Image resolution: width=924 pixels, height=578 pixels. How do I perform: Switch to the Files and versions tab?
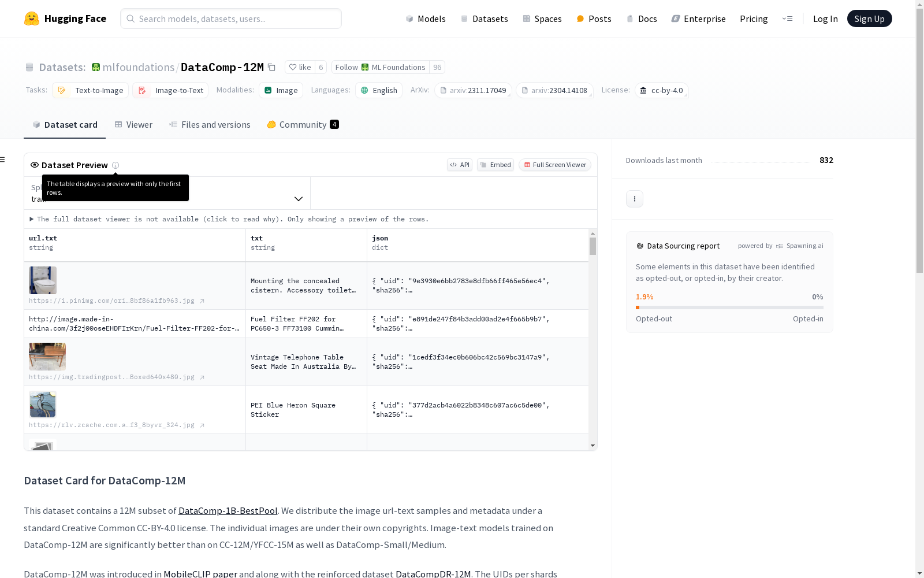tap(209, 125)
